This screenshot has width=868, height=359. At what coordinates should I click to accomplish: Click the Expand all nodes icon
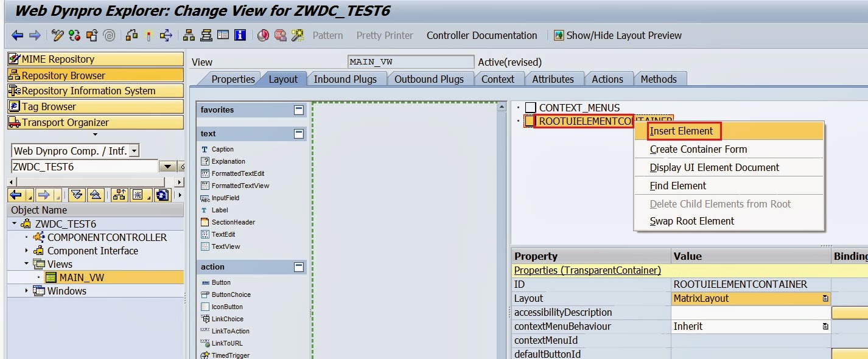tap(75, 195)
